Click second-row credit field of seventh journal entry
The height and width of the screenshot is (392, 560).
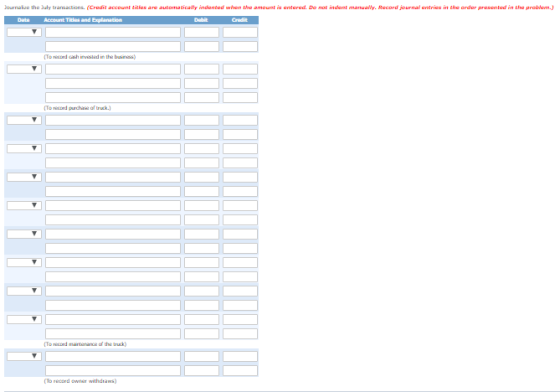click(240, 248)
